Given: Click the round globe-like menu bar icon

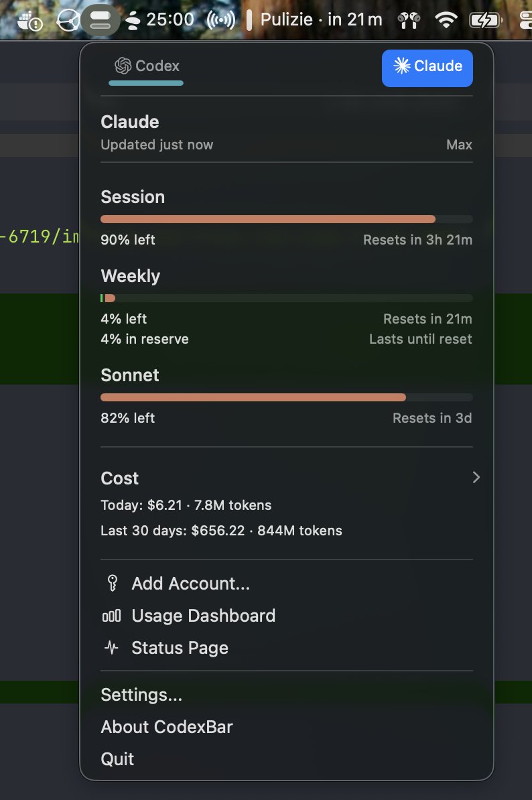Looking at the screenshot, I should click(68, 20).
